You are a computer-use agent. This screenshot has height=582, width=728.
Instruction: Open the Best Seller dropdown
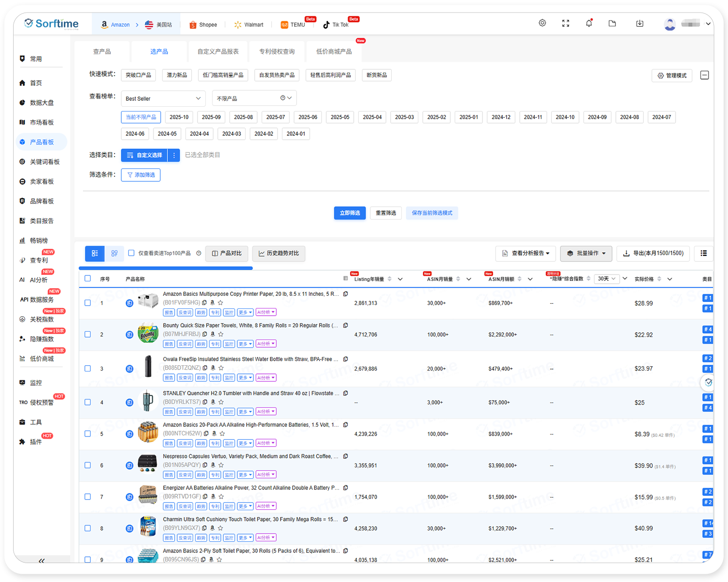click(163, 98)
